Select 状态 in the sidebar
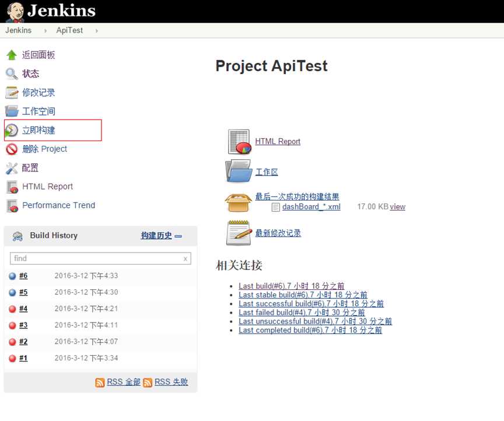Image resolution: width=504 pixels, height=421 pixels. click(x=30, y=73)
